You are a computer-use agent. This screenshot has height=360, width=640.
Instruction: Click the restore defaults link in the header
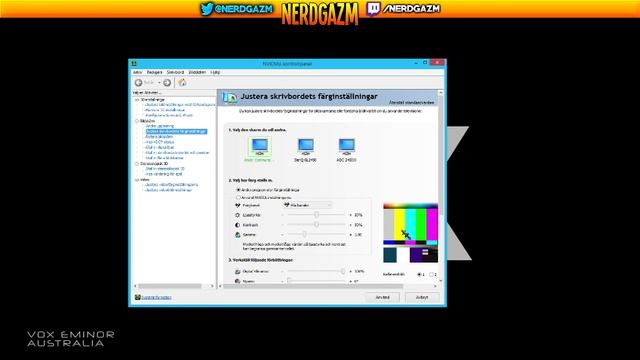tap(411, 102)
